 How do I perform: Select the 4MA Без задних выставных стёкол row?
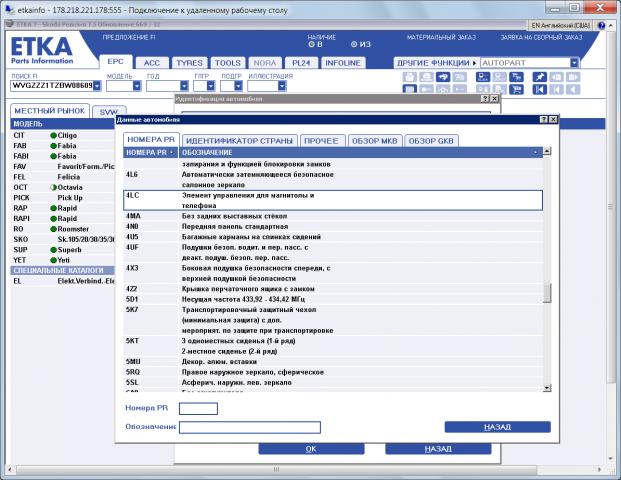pyautogui.click(x=333, y=216)
